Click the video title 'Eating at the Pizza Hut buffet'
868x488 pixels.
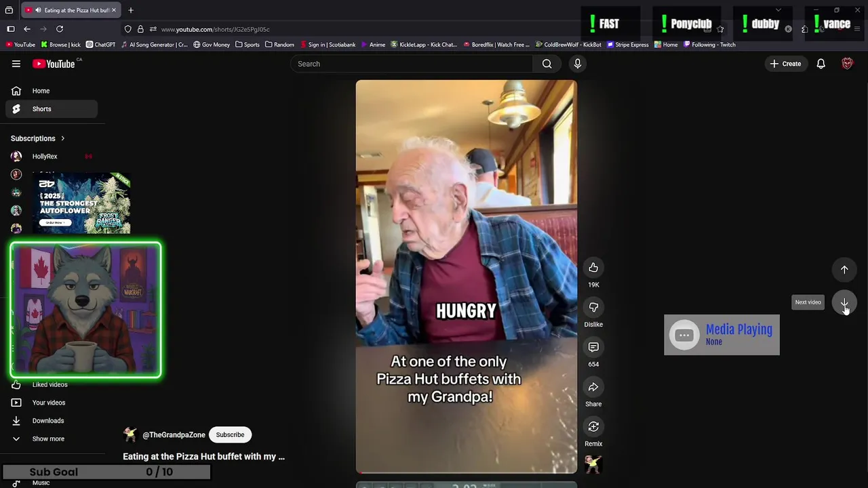[x=203, y=457]
